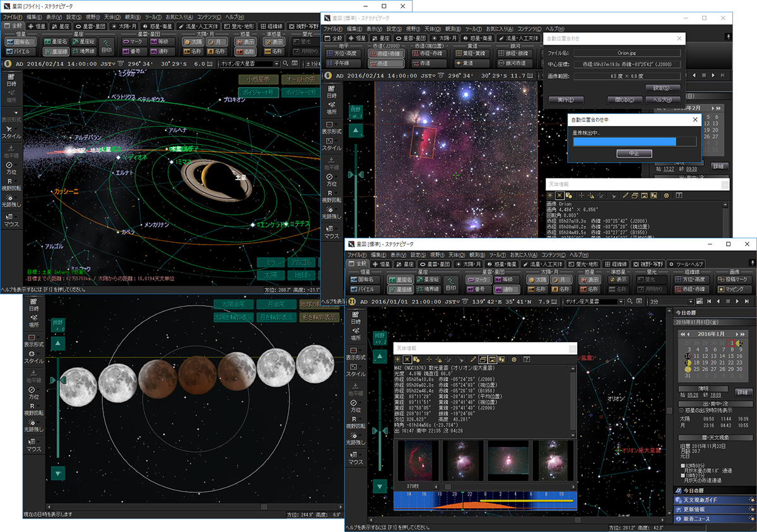This screenshot has width=757, height=532.
Task: Enable 惑星の出没時刻を表示 checkbox
Action: pyautogui.click(x=681, y=410)
